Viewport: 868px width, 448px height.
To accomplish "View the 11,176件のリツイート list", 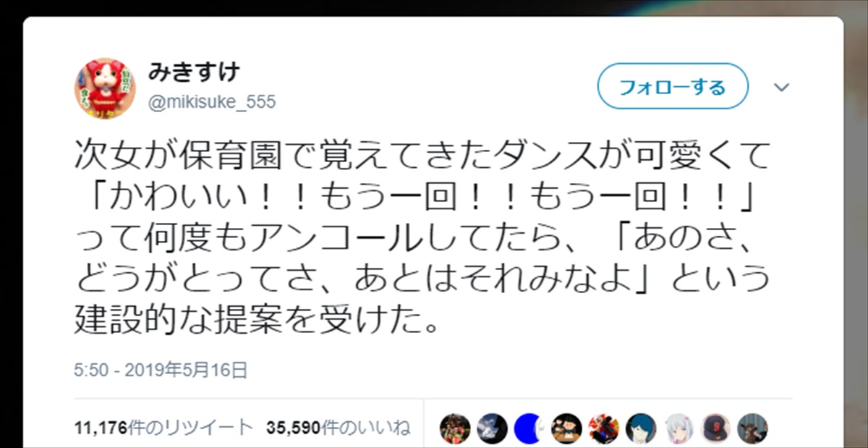I will click(163, 428).
